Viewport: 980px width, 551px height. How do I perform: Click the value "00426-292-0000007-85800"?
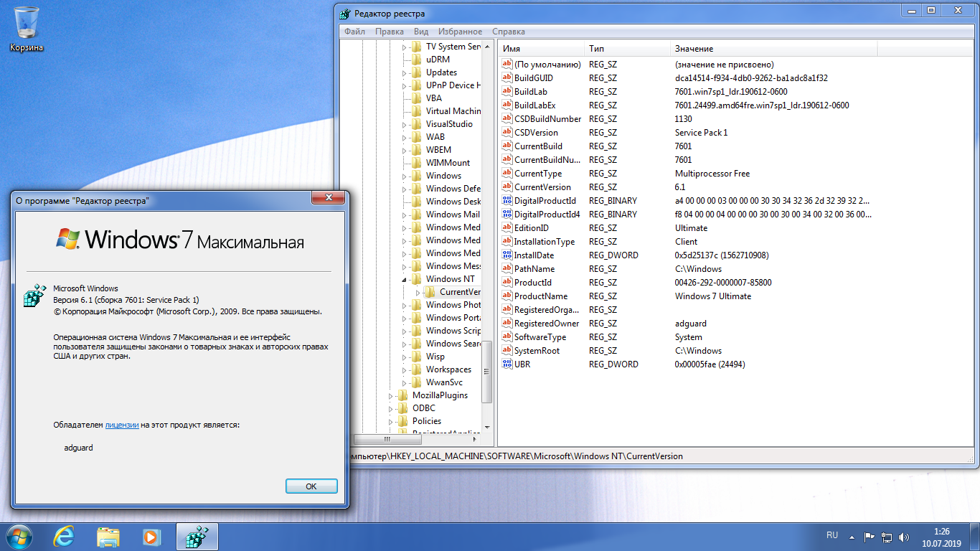click(723, 282)
